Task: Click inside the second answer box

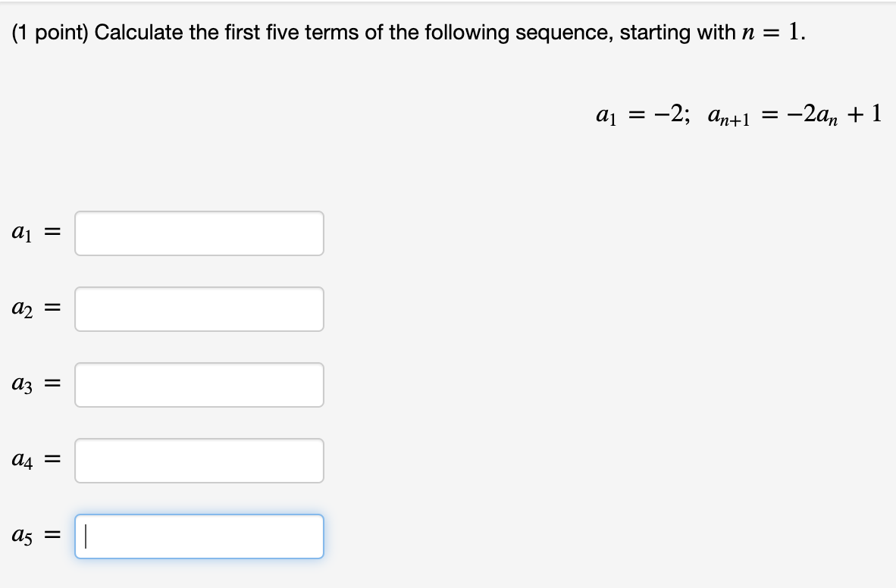Action: pos(199,308)
